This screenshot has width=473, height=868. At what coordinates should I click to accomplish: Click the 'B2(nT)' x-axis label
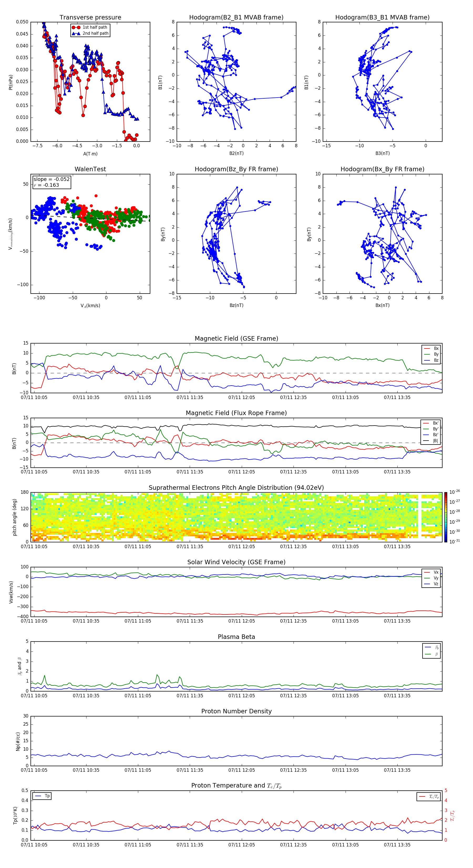tap(236, 153)
